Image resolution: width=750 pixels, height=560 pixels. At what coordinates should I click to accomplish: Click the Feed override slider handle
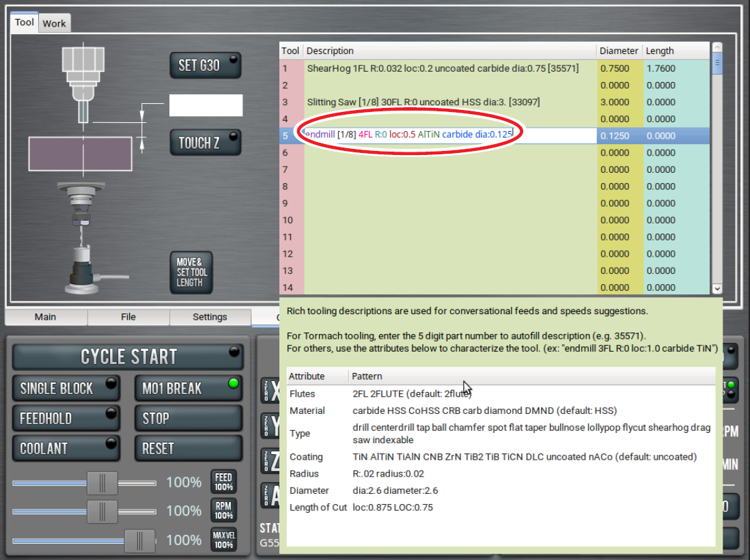pos(102,483)
